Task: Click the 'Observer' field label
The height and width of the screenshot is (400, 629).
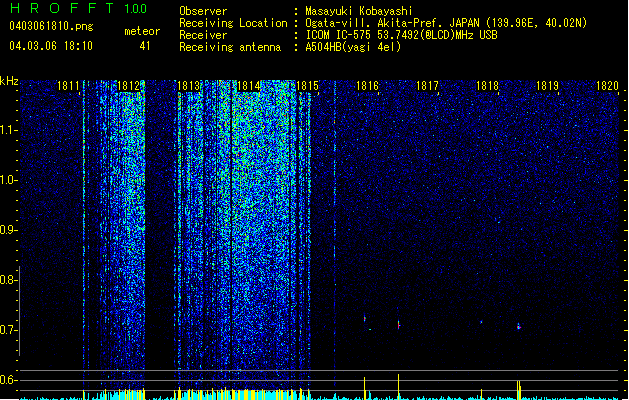Action: (203, 11)
